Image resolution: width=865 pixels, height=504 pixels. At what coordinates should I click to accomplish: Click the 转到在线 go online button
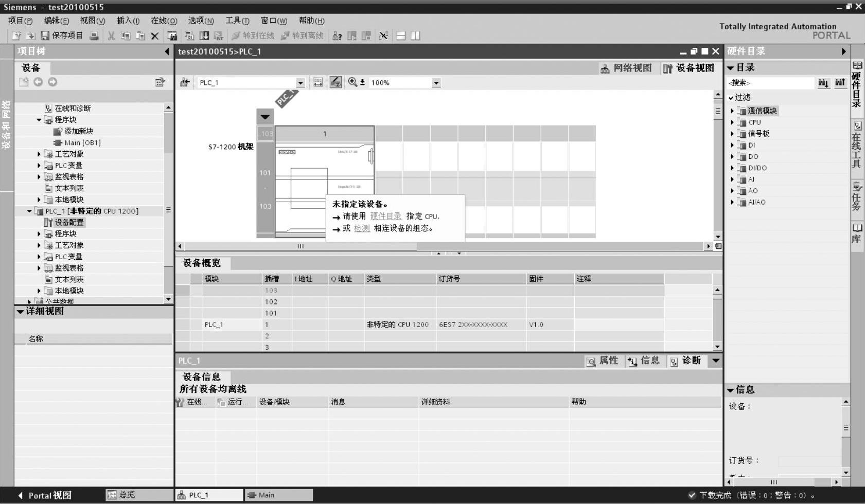coord(253,35)
